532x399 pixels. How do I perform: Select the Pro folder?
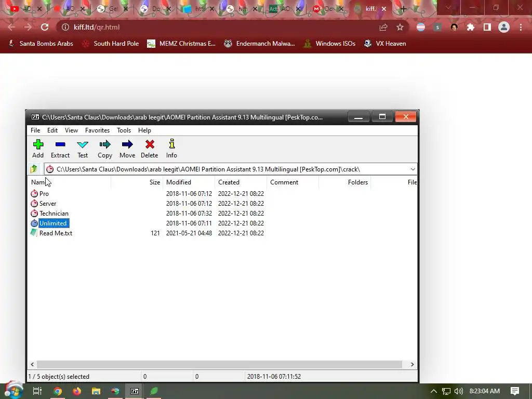(x=44, y=194)
